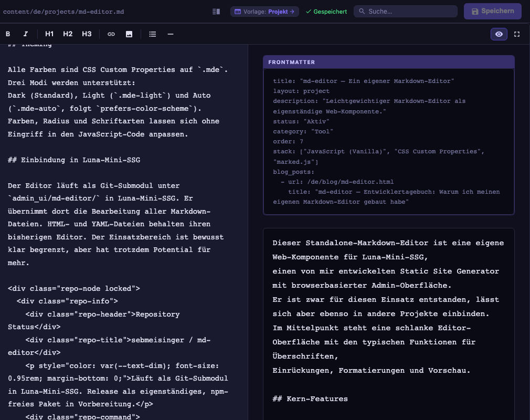This screenshot has width=530, height=420.
Task: Click the file path content/de/projects/md-editor.md
Action: click(x=63, y=12)
